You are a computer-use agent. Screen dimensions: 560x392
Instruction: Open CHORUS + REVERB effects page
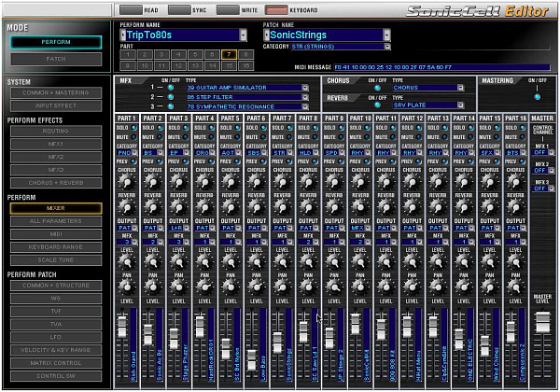(56, 182)
